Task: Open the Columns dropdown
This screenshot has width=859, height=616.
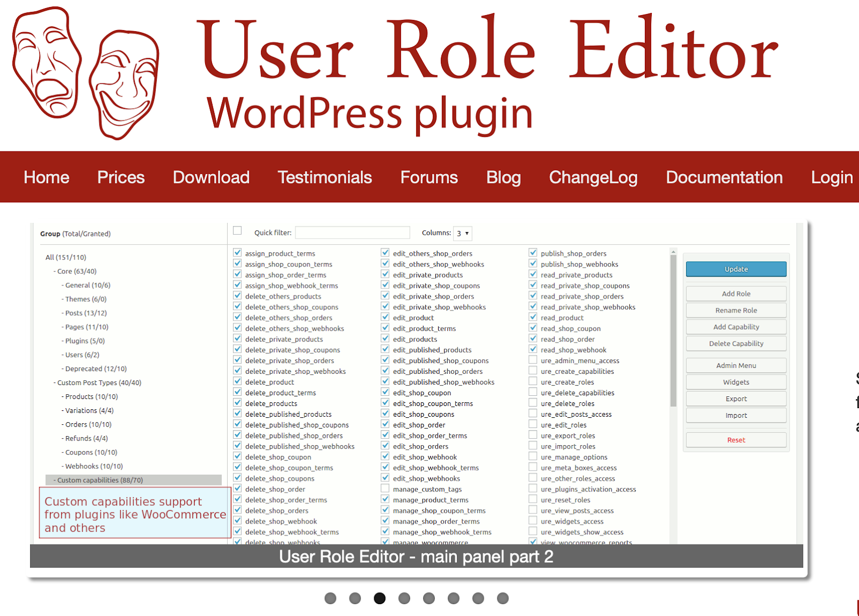Action: (x=462, y=233)
